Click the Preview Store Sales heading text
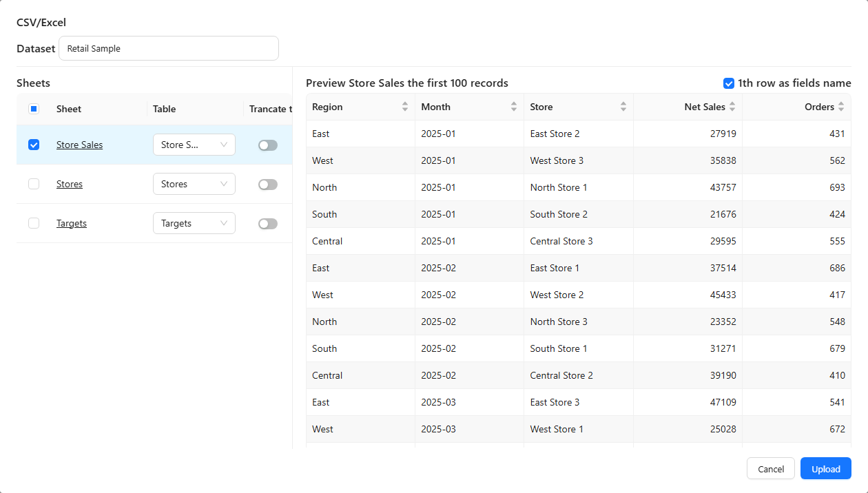This screenshot has width=868, height=493. pos(407,83)
